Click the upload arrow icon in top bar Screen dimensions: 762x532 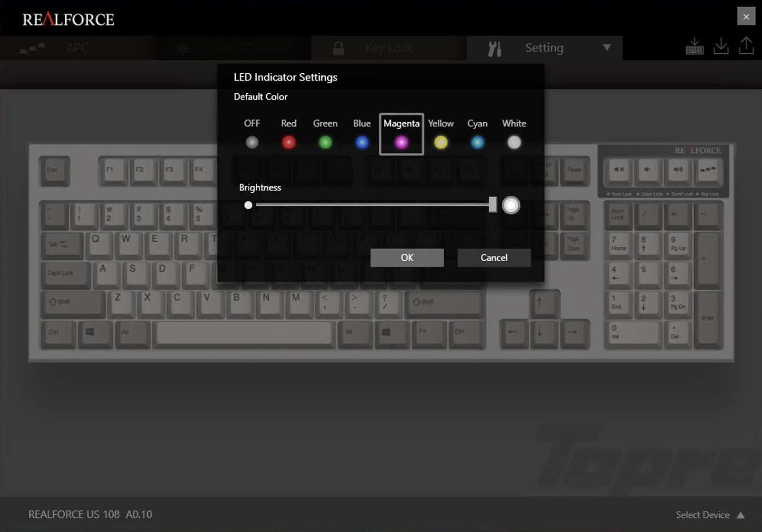[746, 46]
